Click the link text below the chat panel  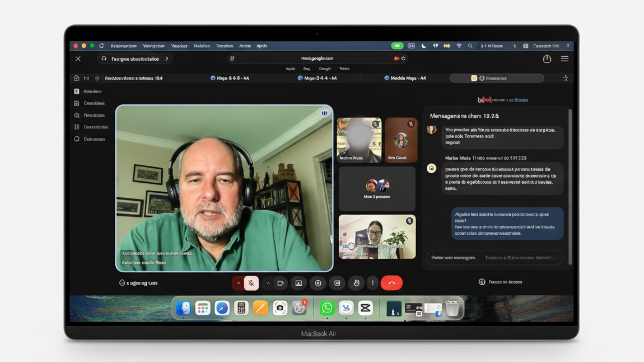[500, 282]
